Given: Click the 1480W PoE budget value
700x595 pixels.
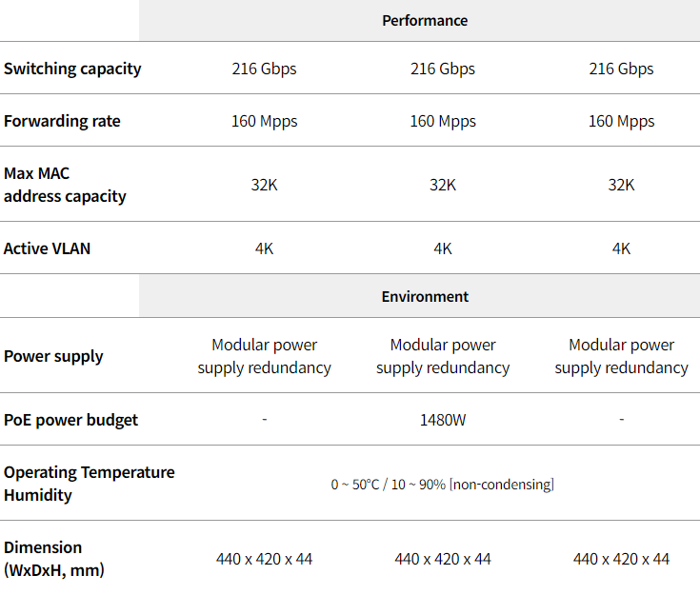Looking at the screenshot, I should point(443,420).
